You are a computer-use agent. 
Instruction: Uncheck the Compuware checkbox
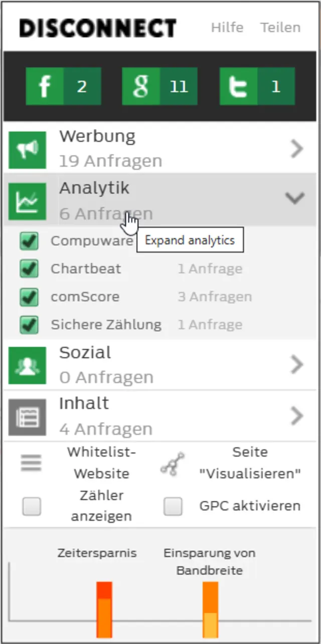click(29, 241)
